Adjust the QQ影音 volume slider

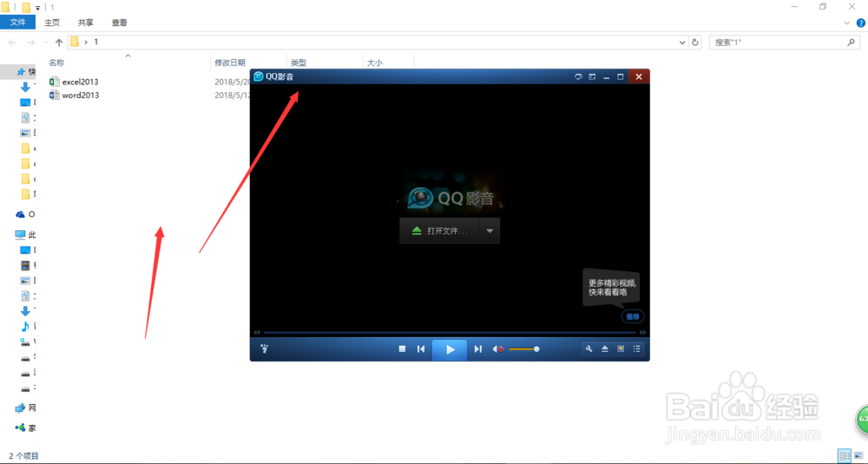click(523, 349)
